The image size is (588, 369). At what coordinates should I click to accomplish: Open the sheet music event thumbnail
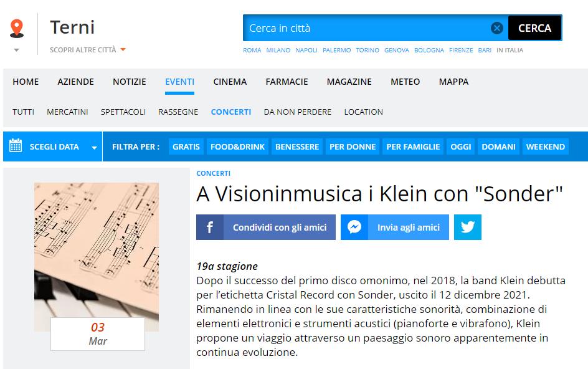pyautogui.click(x=97, y=257)
